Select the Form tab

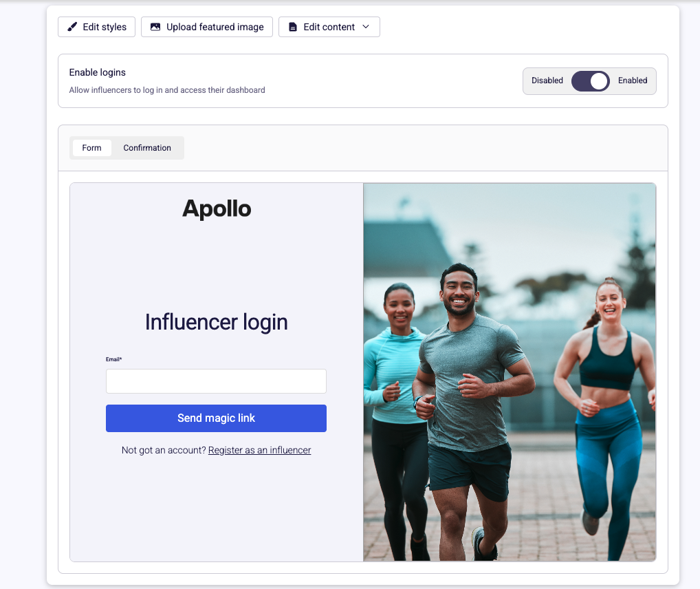91,147
